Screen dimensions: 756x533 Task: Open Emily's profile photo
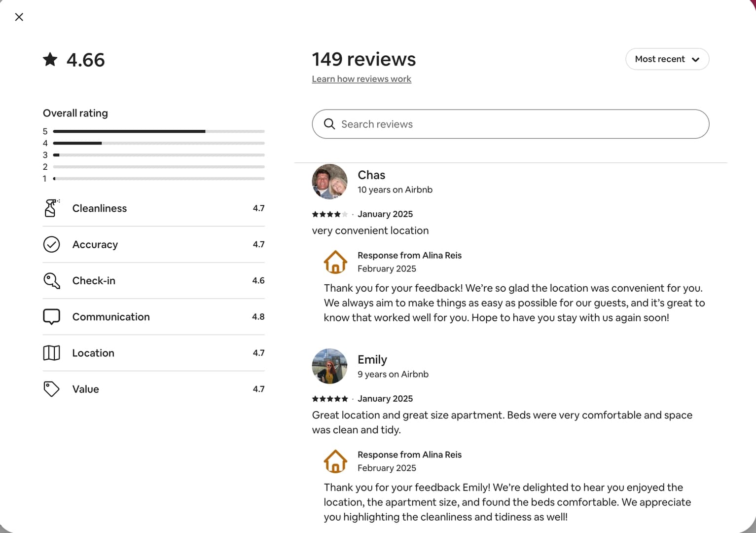329,366
